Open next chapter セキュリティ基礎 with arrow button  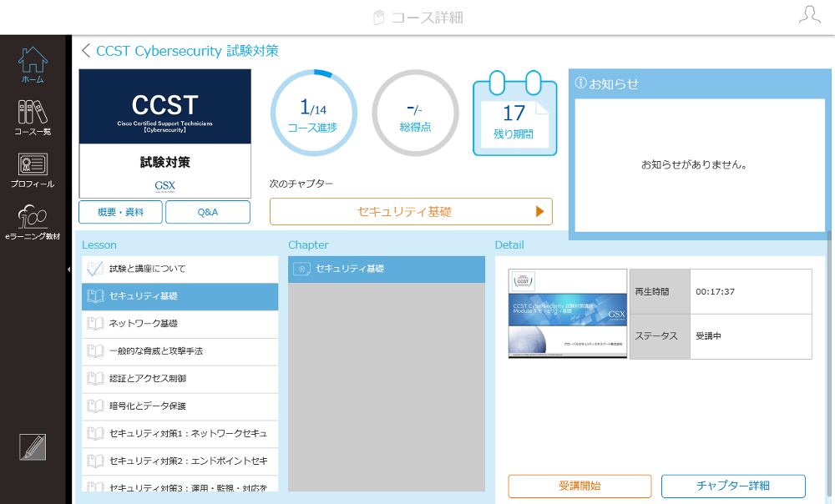click(411, 212)
